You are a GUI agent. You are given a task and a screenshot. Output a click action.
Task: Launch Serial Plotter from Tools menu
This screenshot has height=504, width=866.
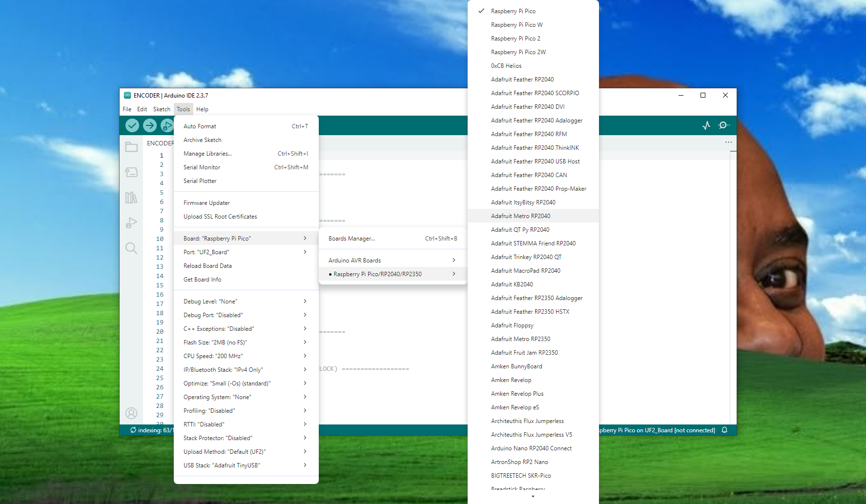[246, 181]
